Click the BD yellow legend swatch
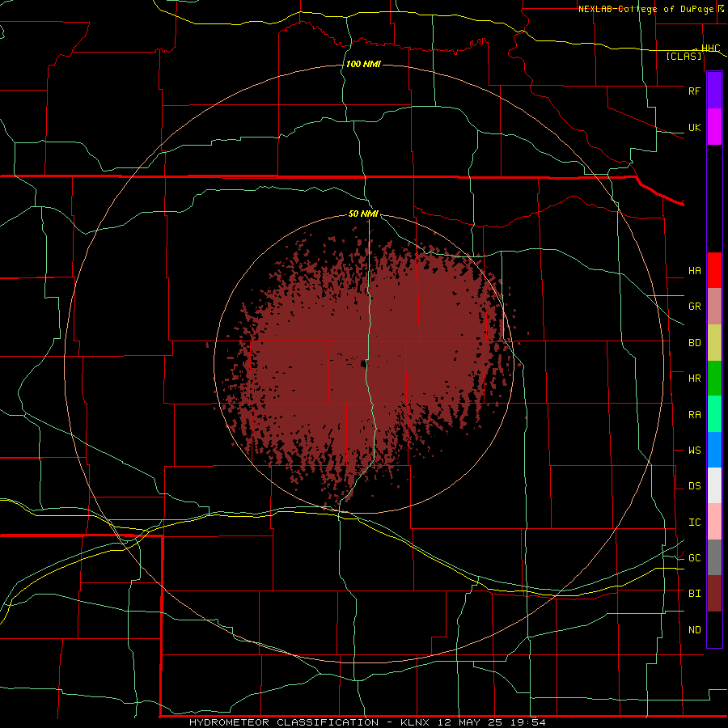This screenshot has height=728, width=728. (x=714, y=343)
